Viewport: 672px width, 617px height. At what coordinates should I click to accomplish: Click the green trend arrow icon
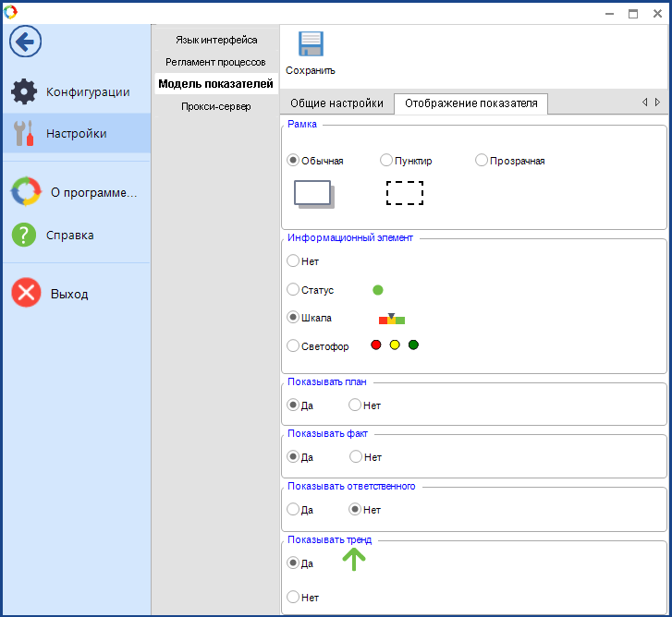[x=354, y=559]
